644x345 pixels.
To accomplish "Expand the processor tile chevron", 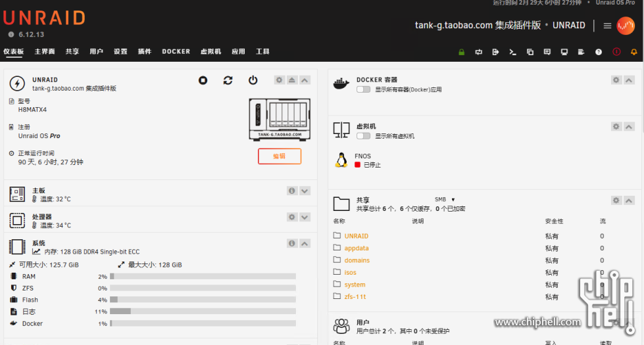I will (305, 217).
